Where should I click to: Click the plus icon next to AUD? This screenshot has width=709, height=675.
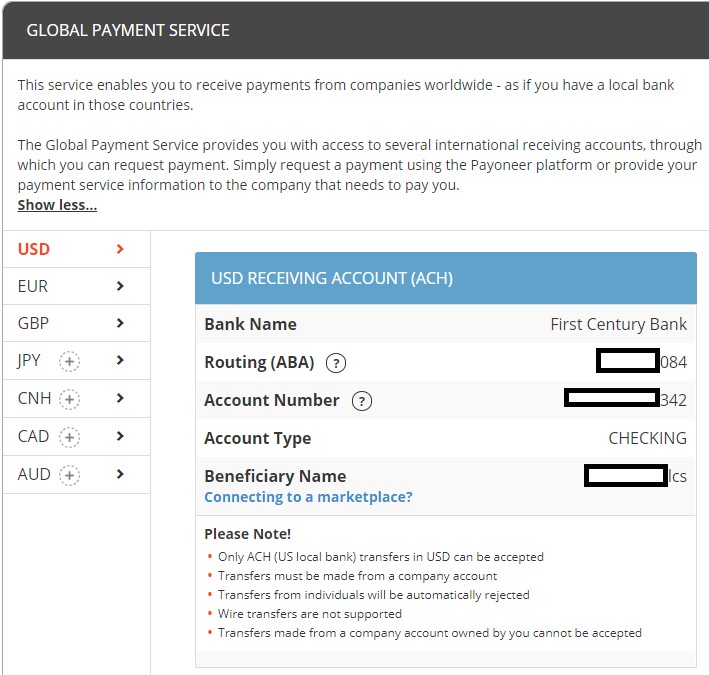(70, 475)
